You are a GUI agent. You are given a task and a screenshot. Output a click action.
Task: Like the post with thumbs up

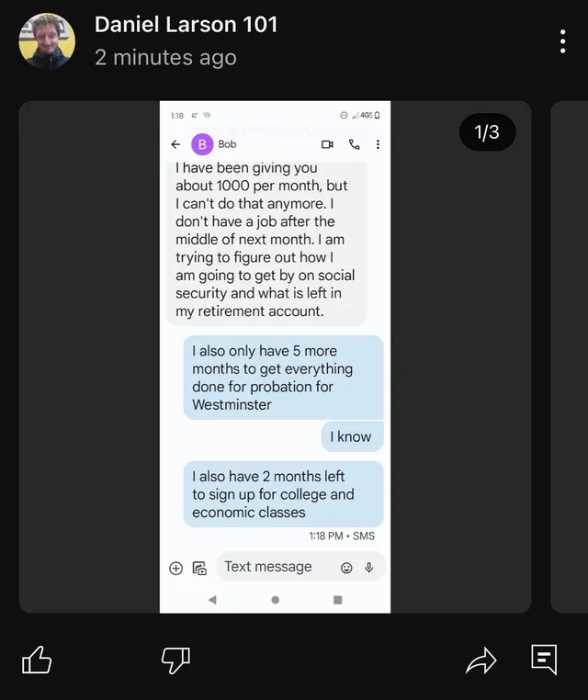(36, 660)
